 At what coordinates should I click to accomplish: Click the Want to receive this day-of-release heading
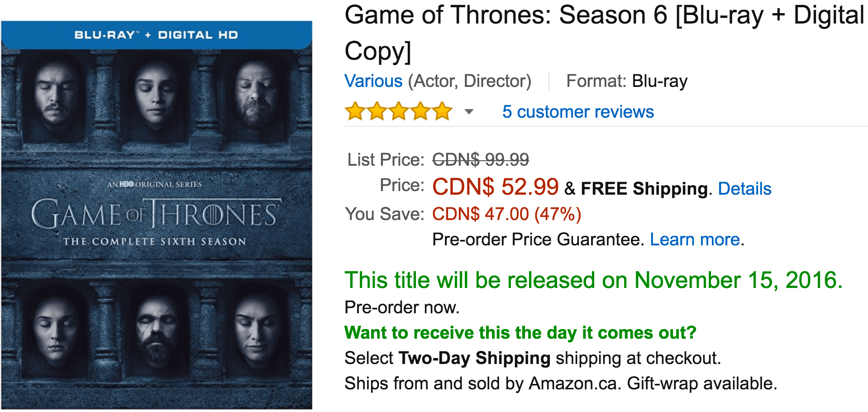[x=520, y=333]
